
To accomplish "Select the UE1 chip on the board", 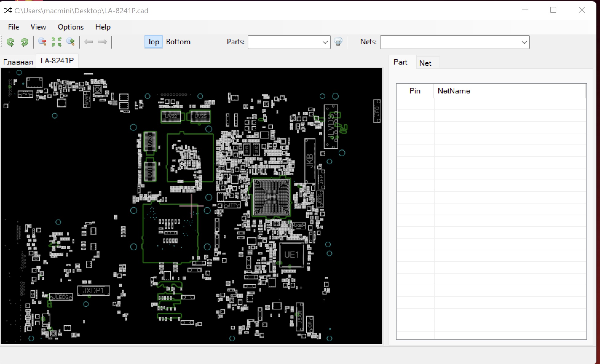I will [291, 255].
